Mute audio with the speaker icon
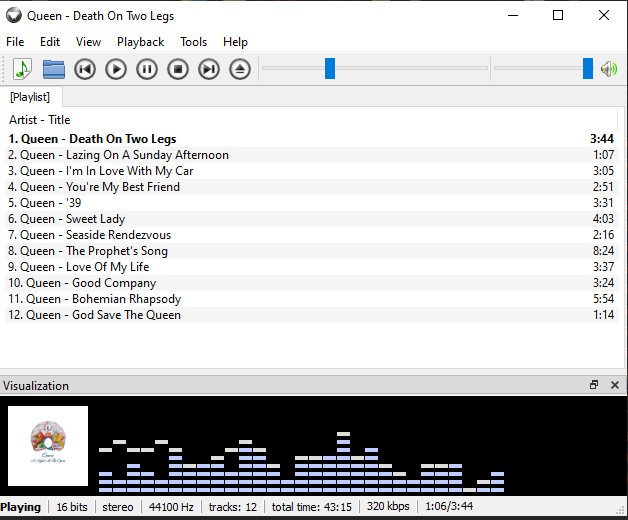This screenshot has width=628, height=520. (x=609, y=69)
